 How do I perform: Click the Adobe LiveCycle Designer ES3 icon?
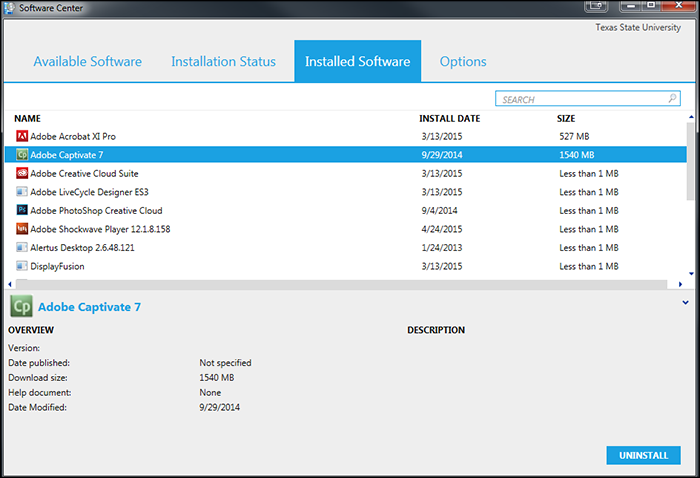22,192
